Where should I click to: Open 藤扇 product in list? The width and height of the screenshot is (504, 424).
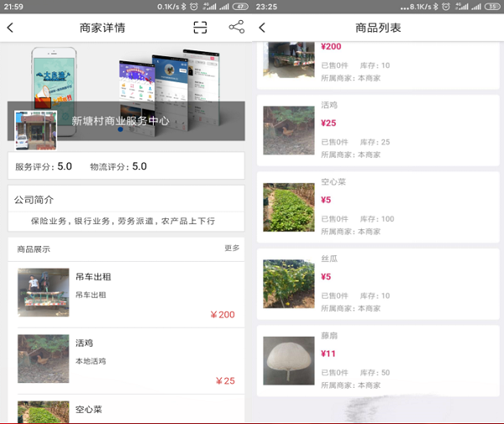tap(378, 361)
